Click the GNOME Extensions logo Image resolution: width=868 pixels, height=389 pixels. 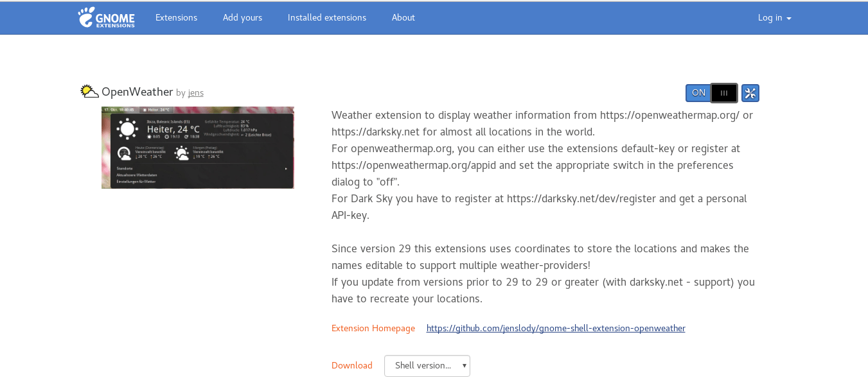(x=107, y=17)
